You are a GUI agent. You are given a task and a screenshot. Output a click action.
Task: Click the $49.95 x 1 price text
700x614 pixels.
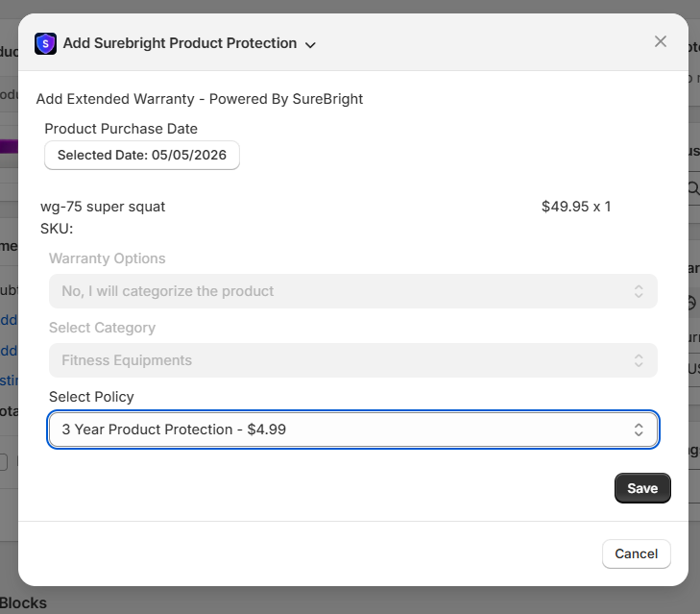(576, 207)
